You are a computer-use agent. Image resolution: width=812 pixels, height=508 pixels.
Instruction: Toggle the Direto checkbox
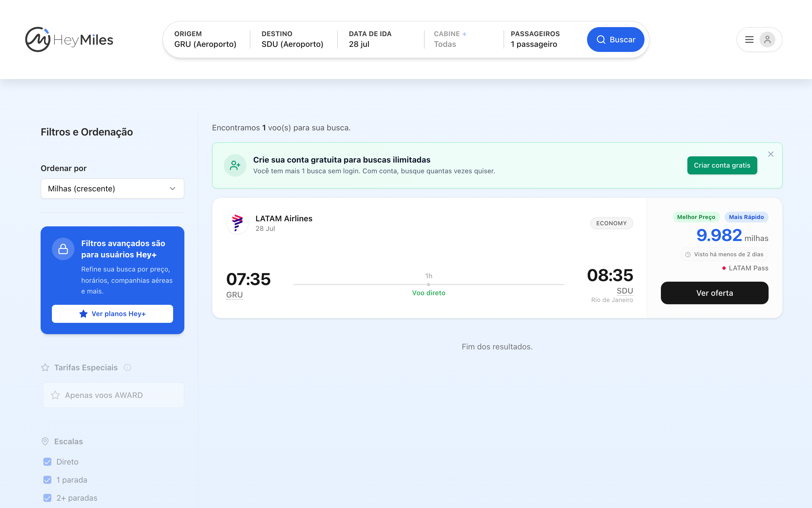tap(47, 462)
